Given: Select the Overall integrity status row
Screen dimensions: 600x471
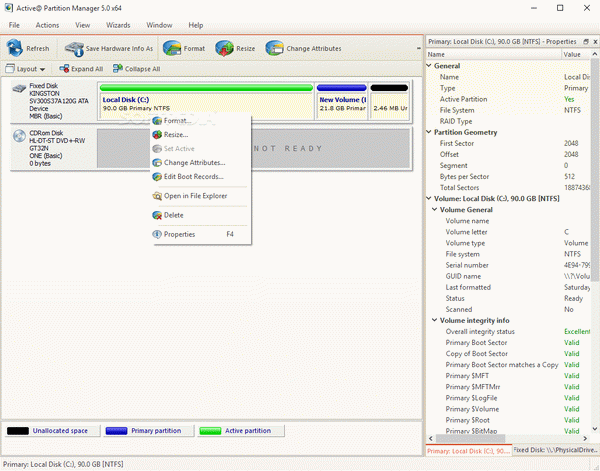Looking at the screenshot, I should pyautogui.click(x=508, y=332).
